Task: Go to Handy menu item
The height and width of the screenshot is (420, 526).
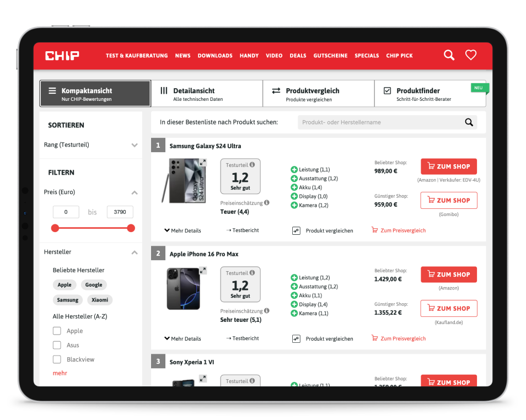Action: (249, 56)
